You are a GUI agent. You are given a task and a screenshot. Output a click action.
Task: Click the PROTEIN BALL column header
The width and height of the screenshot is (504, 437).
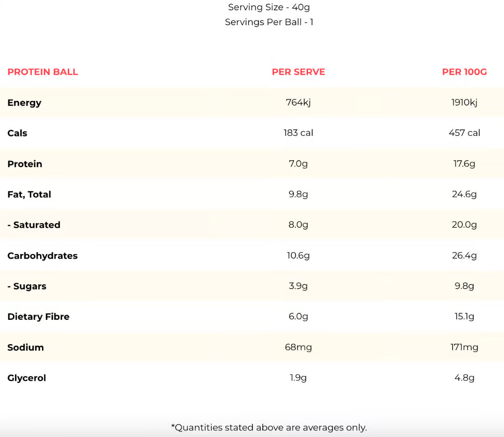click(x=43, y=72)
